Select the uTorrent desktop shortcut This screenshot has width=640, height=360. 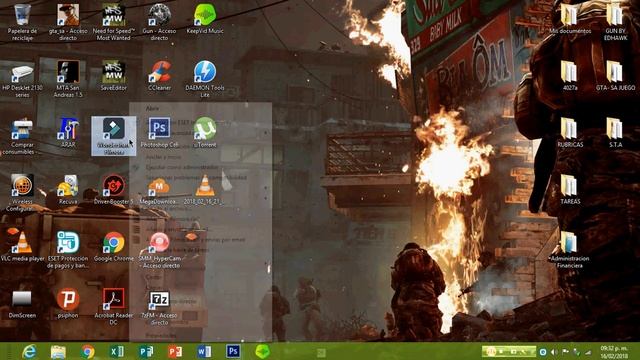(x=205, y=133)
